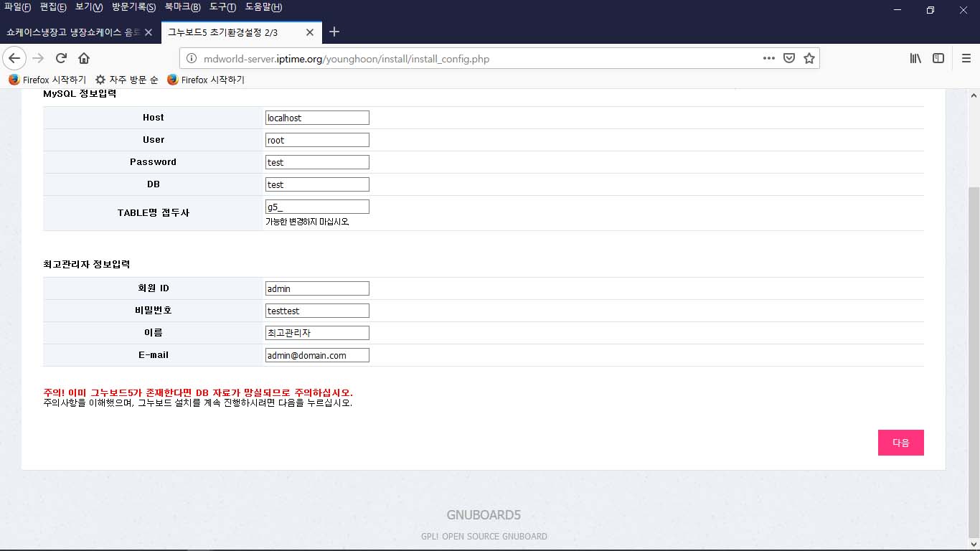980x551 pixels.
Task: Click the Pocket save icon
Action: click(789, 59)
